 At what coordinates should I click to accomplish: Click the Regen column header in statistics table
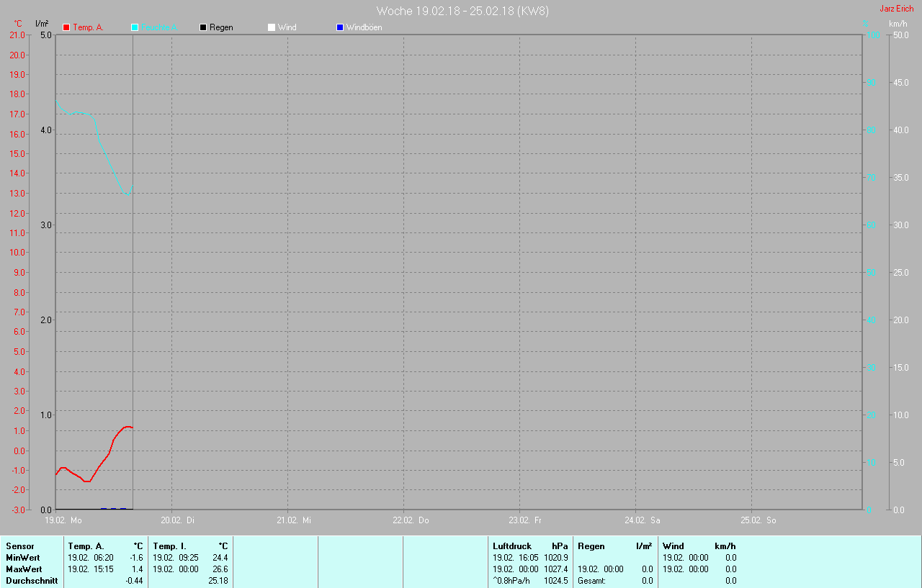pos(591,546)
